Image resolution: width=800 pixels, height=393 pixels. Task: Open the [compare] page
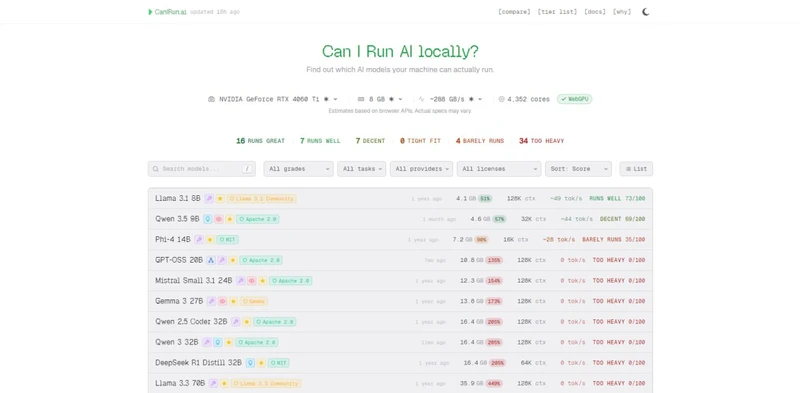pos(514,12)
